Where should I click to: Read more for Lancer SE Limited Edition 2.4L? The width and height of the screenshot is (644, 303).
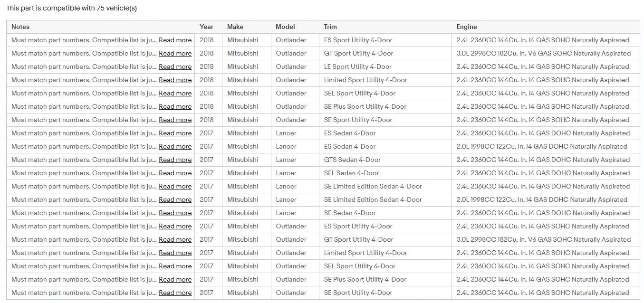(x=175, y=187)
